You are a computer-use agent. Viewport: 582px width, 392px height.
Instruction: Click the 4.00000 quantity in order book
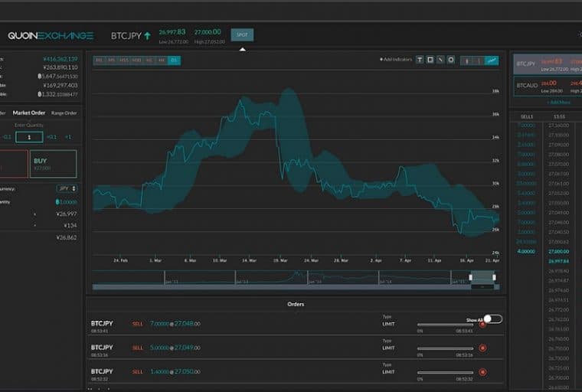tap(526, 251)
